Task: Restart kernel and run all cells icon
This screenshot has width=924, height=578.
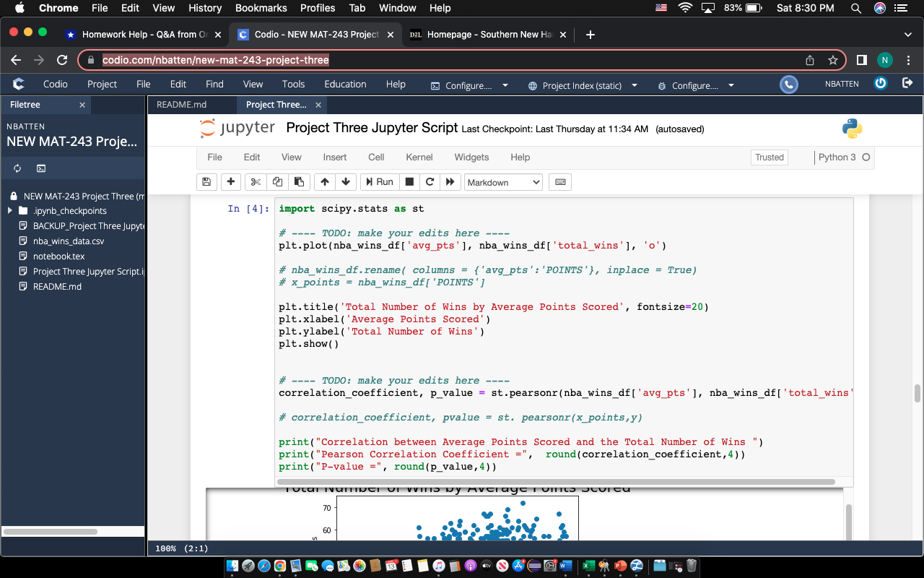Action: point(450,182)
